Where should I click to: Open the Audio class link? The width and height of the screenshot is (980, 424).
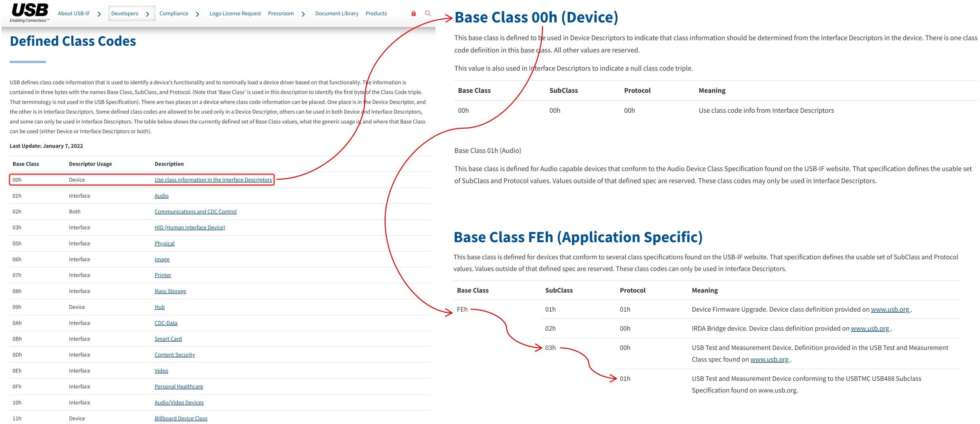[x=161, y=196]
